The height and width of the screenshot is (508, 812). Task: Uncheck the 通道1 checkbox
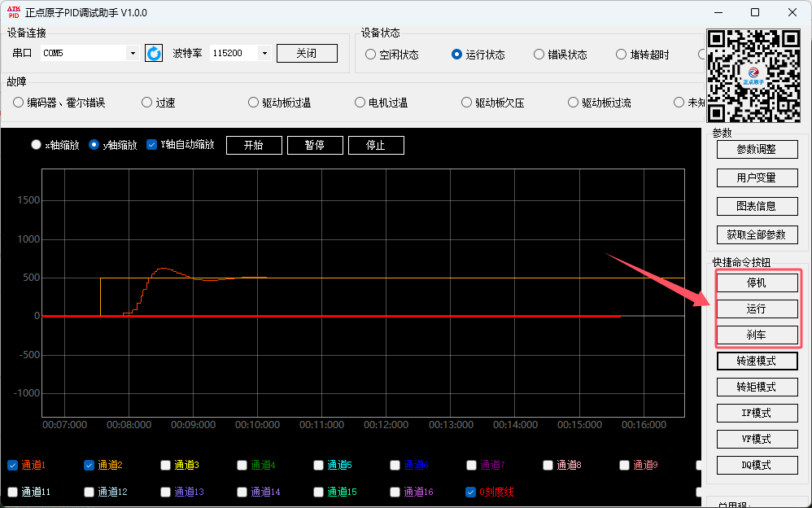pyautogui.click(x=12, y=465)
